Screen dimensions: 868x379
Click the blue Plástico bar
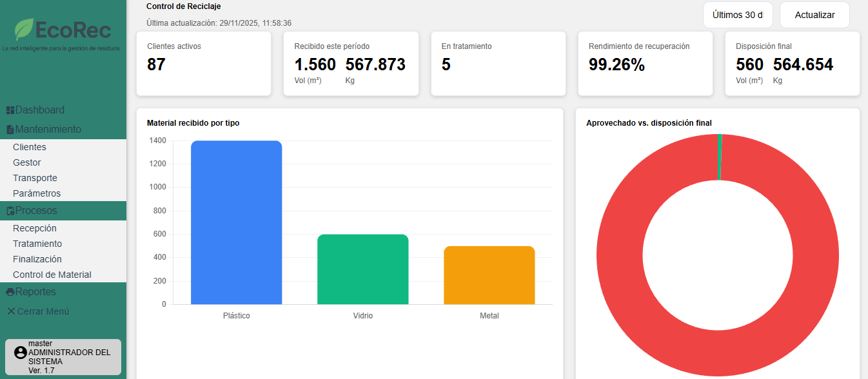click(x=236, y=222)
